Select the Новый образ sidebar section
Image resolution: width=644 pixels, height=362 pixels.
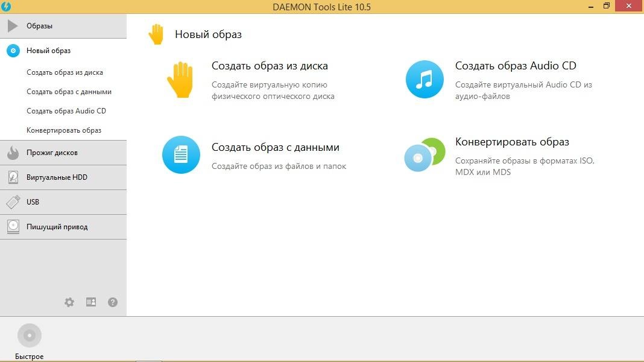pos(63,51)
